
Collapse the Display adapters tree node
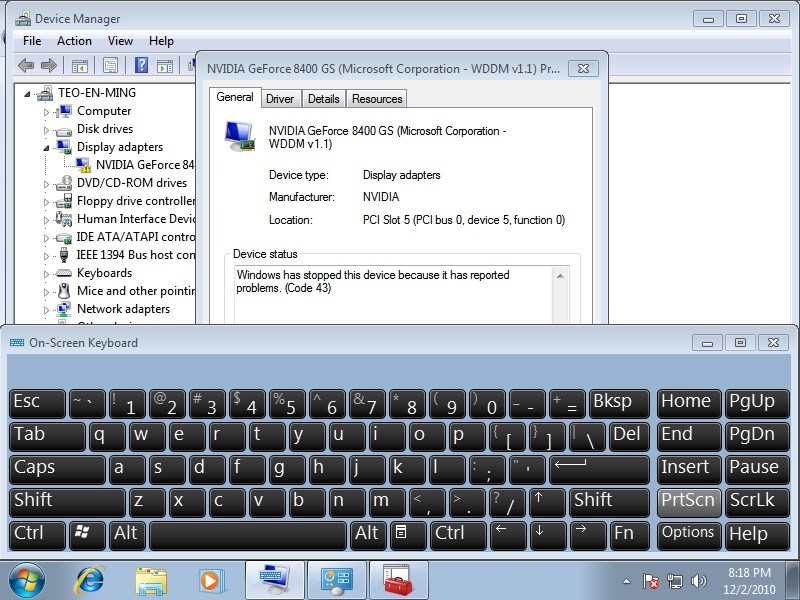click(x=46, y=147)
